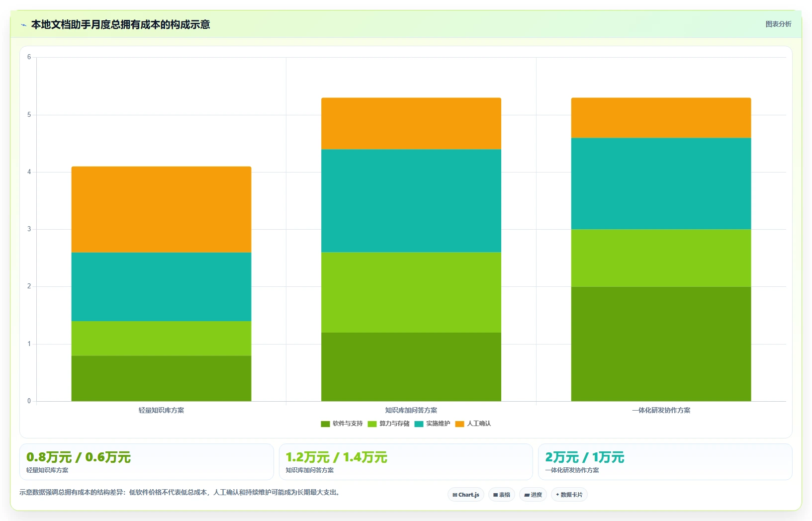Screen dimensions: 812x521
Task: Select the 数据卡片 tag
Action: [569, 495]
